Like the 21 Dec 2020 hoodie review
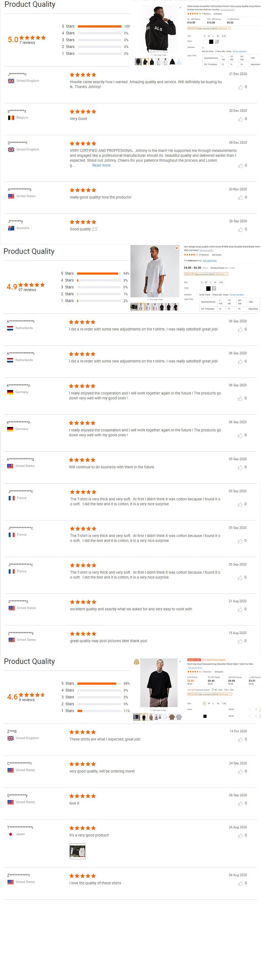This screenshot has height=980, width=261. [240, 88]
